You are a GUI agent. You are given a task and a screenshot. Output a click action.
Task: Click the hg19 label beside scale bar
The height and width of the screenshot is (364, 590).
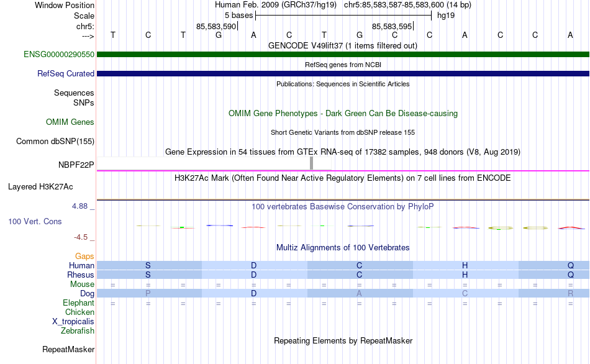(446, 16)
